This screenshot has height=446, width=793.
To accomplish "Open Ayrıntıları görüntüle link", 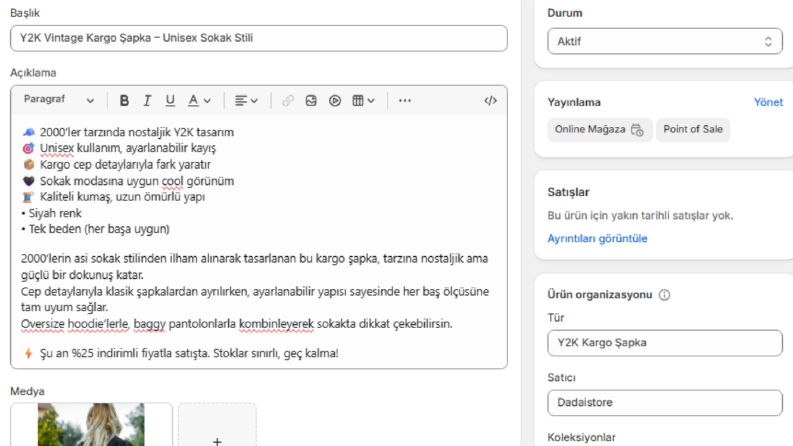I will 597,238.
